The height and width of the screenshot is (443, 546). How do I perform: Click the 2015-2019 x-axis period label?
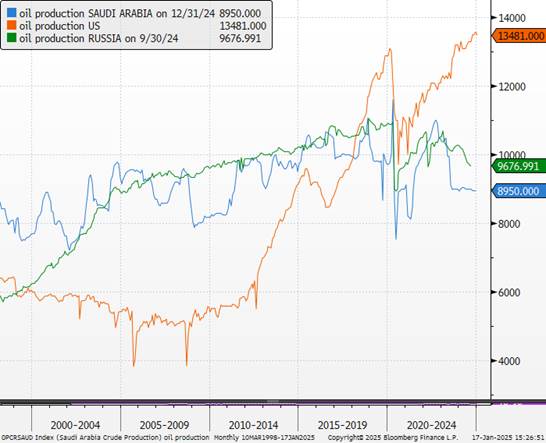[342, 425]
